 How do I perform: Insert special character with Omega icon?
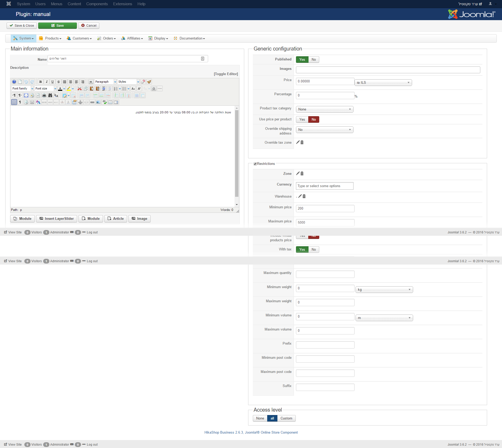click(x=154, y=88)
